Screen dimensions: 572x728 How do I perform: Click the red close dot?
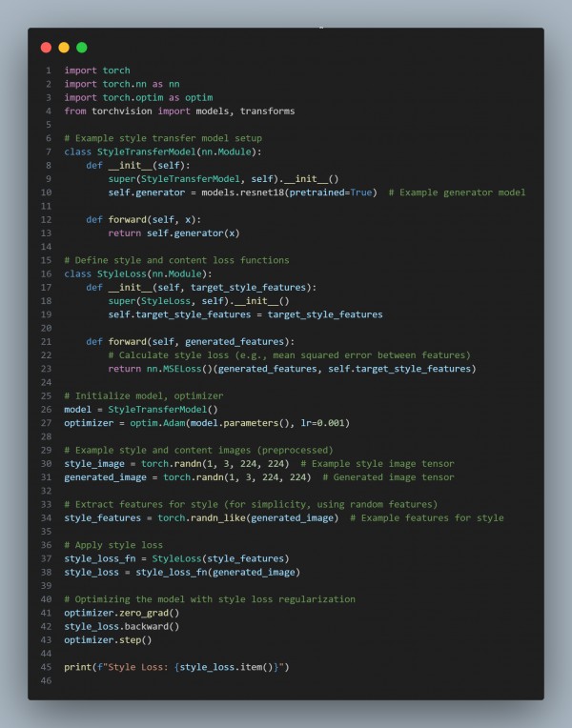coord(46,48)
